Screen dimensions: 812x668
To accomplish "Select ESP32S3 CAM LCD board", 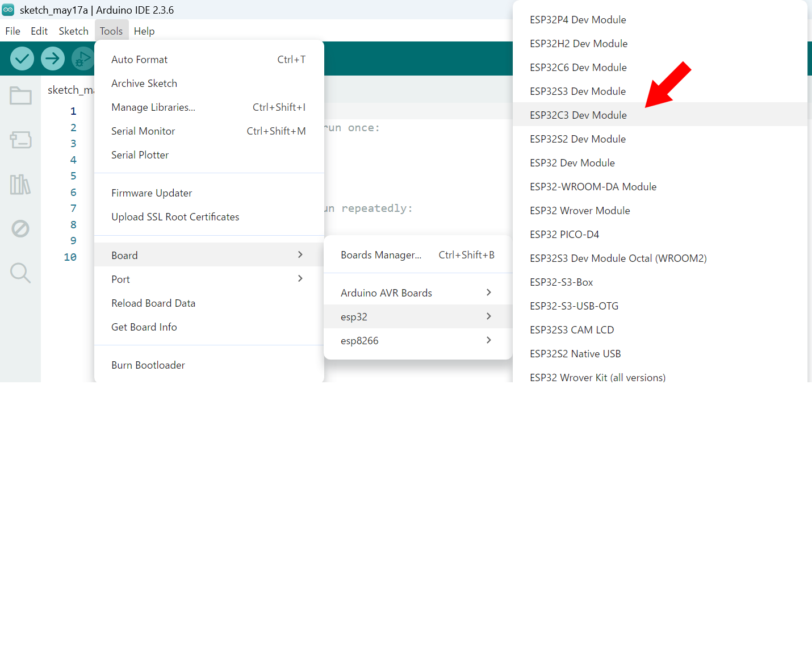I will pyautogui.click(x=660, y=330).
